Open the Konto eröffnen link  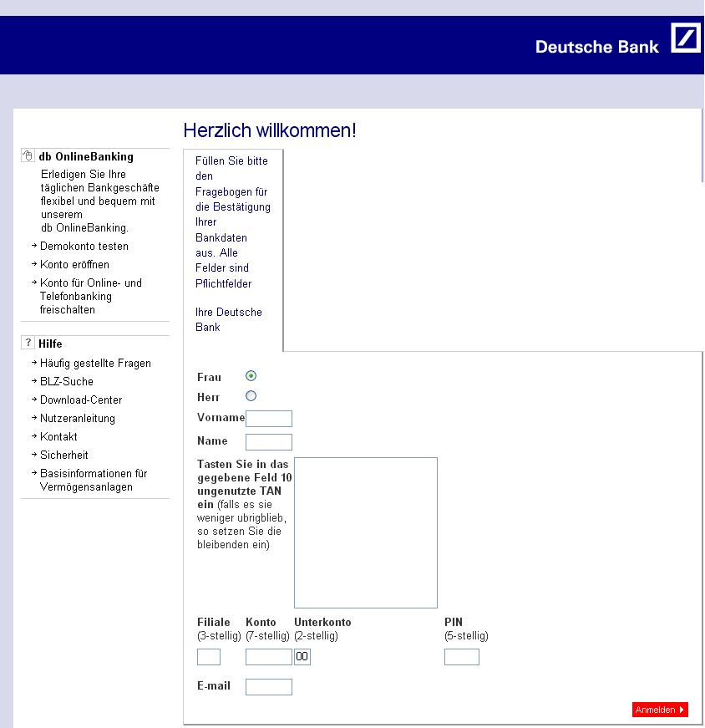[x=74, y=264]
